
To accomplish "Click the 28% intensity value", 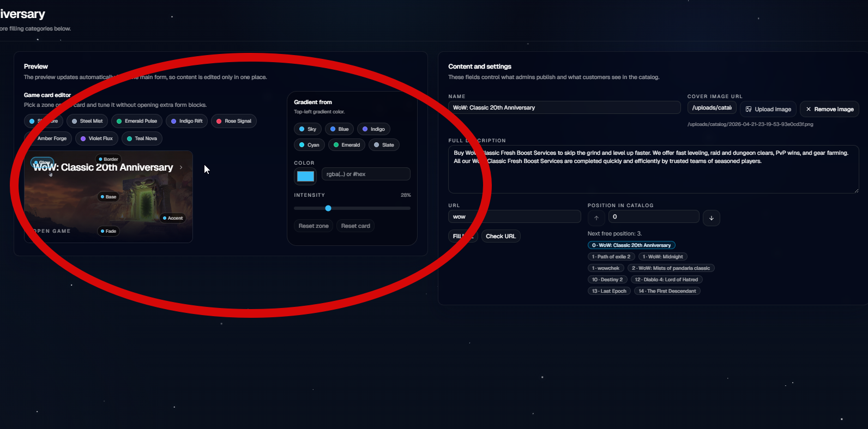I will pyautogui.click(x=406, y=195).
